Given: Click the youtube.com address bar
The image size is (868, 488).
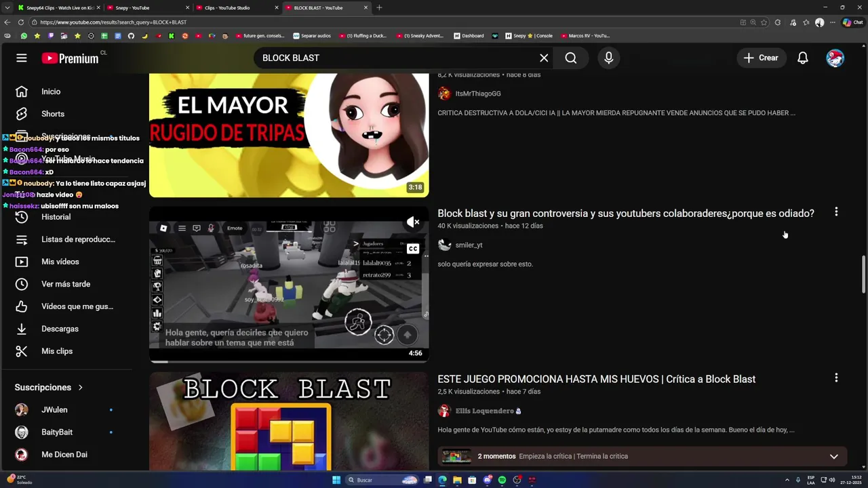Looking at the screenshot, I should [x=387, y=22].
